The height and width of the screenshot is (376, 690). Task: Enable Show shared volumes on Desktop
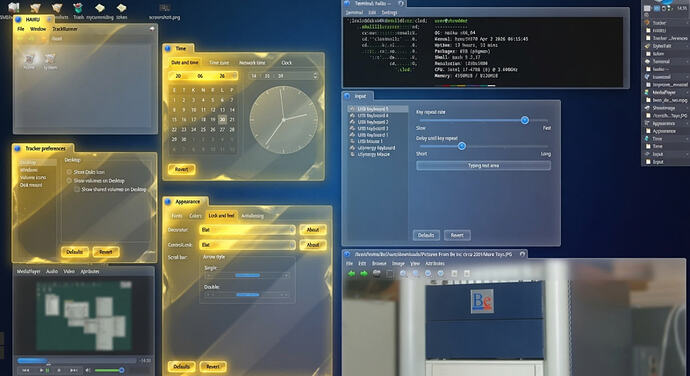(x=77, y=189)
